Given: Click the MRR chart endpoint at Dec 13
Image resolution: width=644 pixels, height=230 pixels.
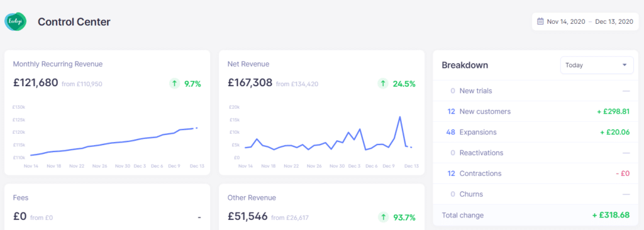Looking at the screenshot, I should tap(197, 128).
